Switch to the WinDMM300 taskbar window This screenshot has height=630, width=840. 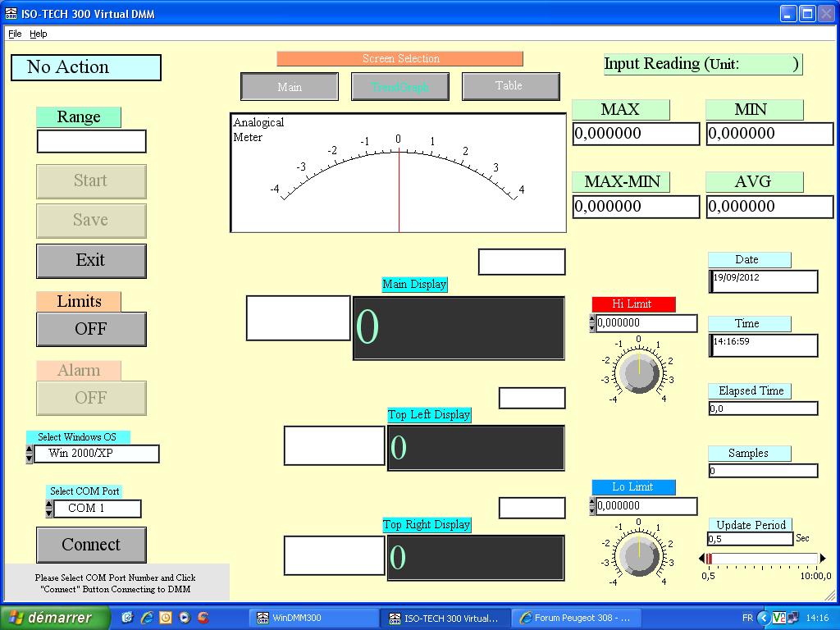(316, 618)
